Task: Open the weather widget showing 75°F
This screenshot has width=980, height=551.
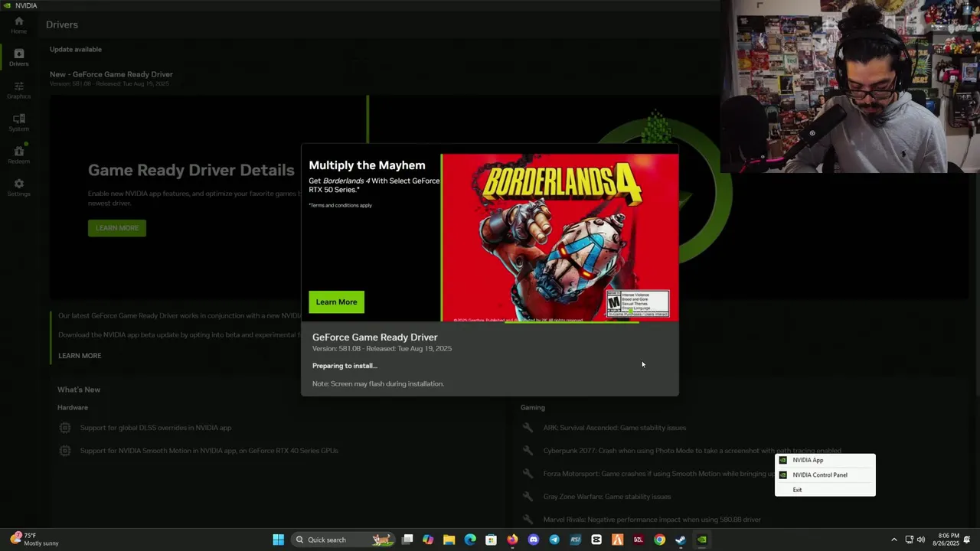Action: pos(34,540)
